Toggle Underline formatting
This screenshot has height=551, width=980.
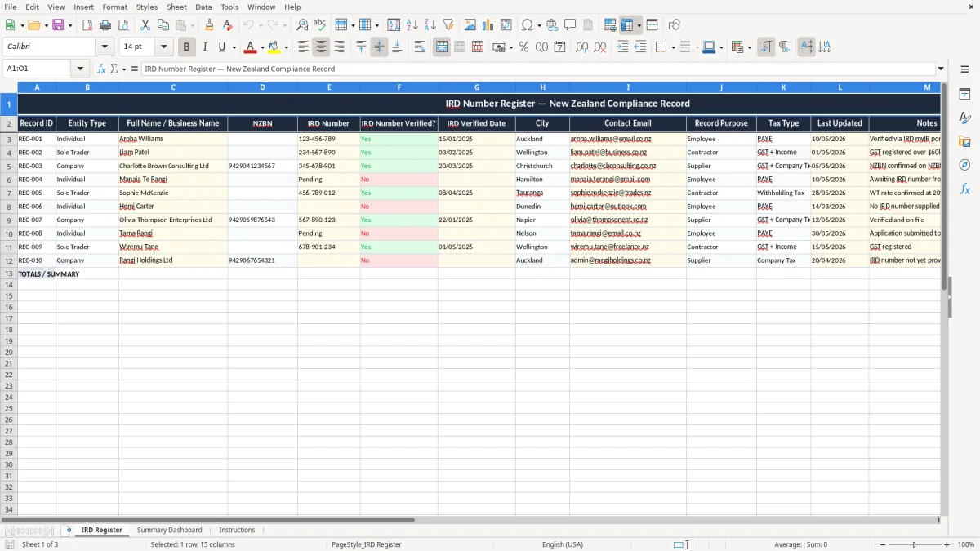[x=222, y=47]
